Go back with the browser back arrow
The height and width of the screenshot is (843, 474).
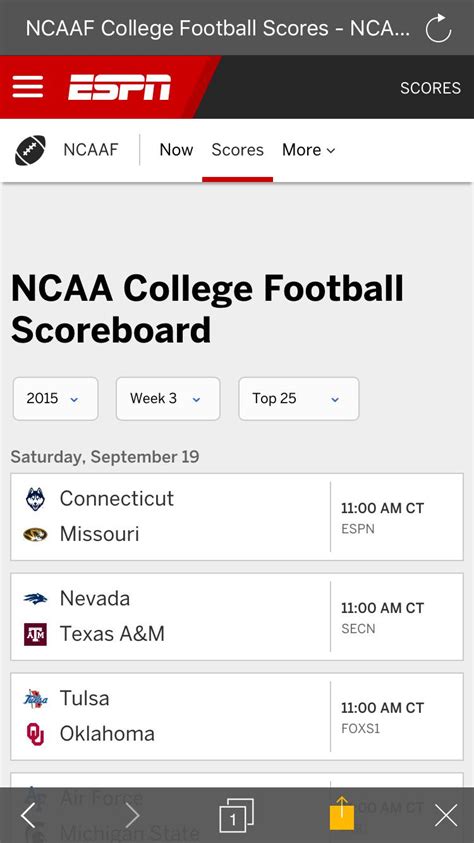pyautogui.click(x=28, y=816)
